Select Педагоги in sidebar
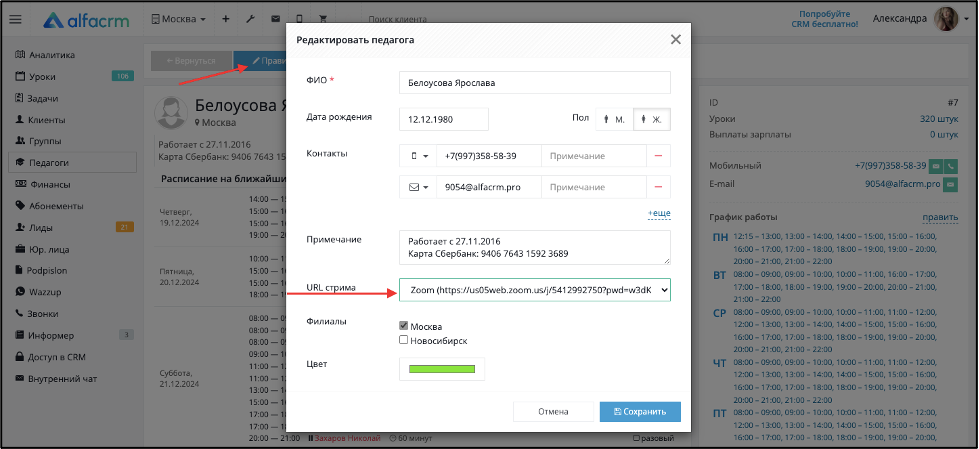The height and width of the screenshot is (449, 979). (x=72, y=162)
